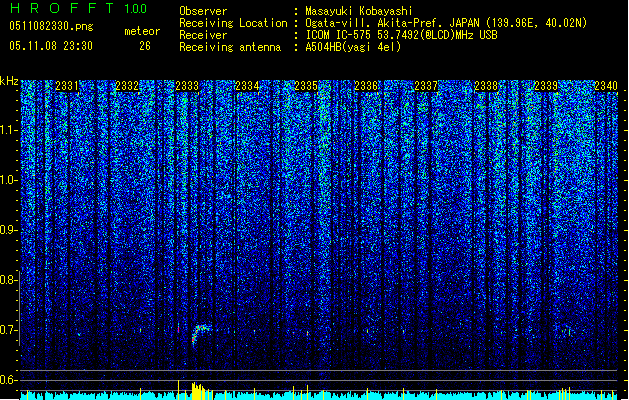Click the meteor count value 26

point(145,46)
